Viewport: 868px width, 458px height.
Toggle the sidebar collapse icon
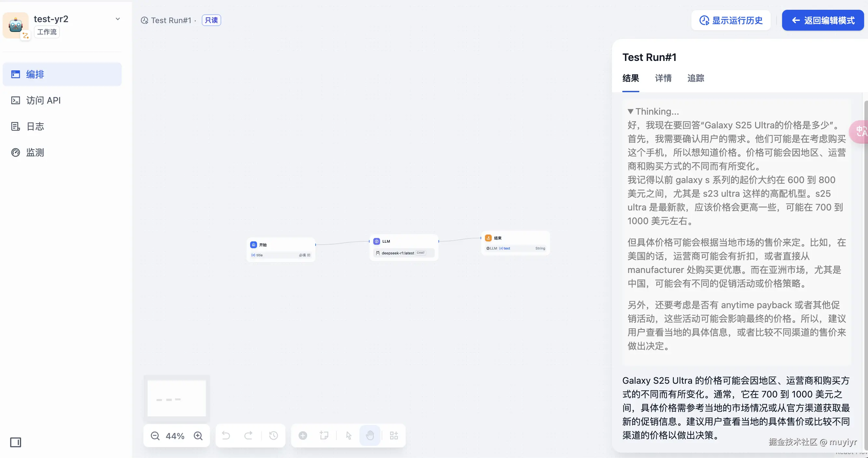16,442
